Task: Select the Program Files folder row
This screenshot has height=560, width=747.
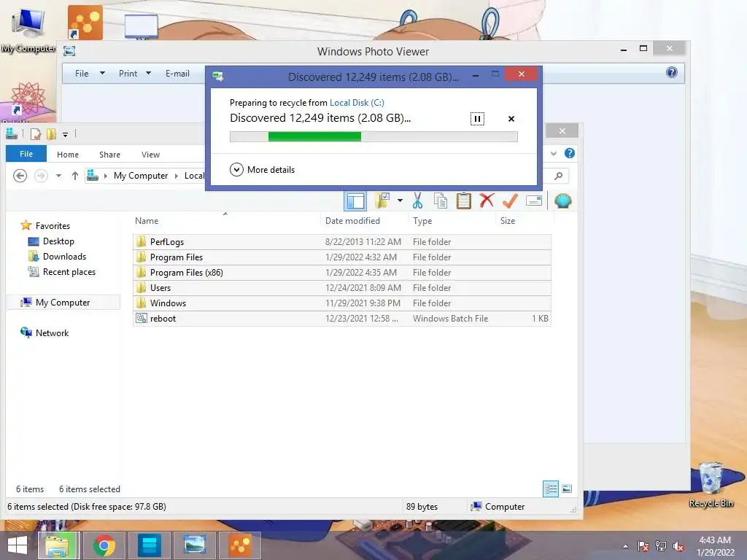Action: (x=342, y=257)
